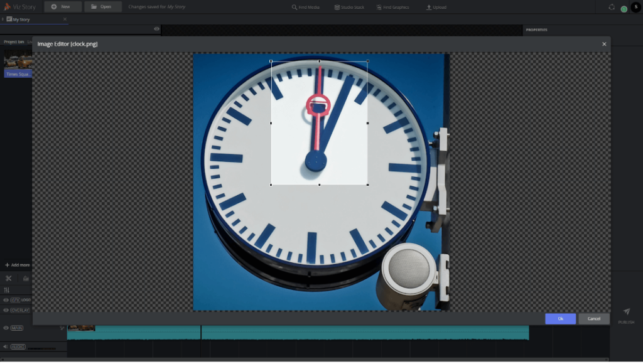Expand the Add more tracks option
Screen dimensions: 643x364
click(x=18, y=265)
